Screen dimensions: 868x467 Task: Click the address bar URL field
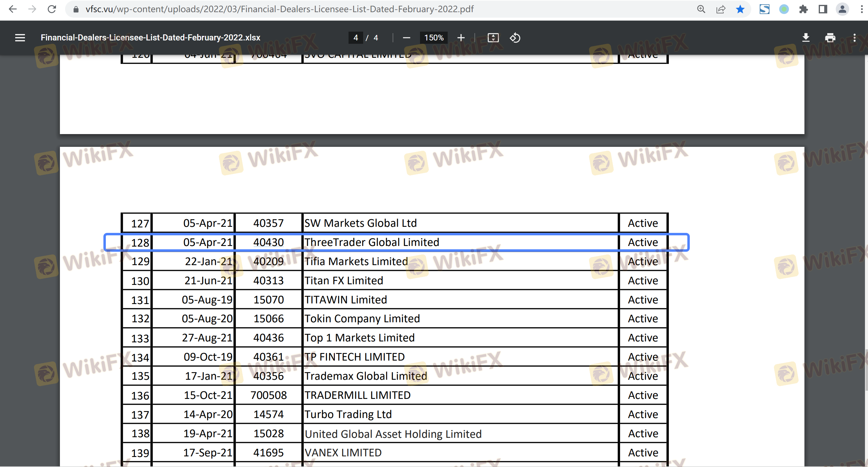(280, 9)
